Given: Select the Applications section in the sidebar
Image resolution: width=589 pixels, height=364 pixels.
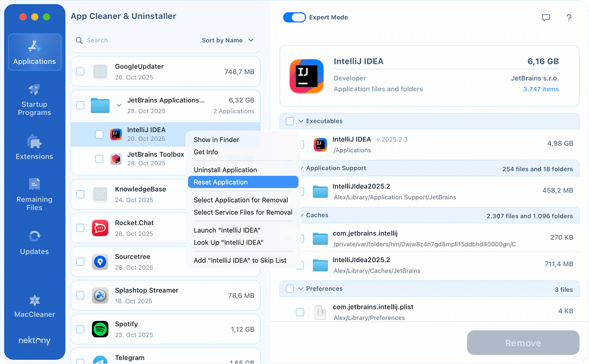Looking at the screenshot, I should coord(34,52).
